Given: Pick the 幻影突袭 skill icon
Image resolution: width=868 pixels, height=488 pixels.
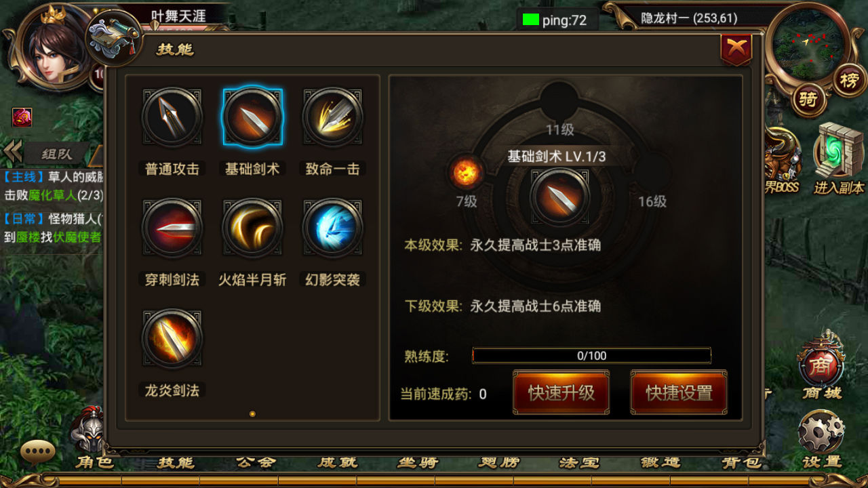Looking at the screenshot, I should pos(332,228).
